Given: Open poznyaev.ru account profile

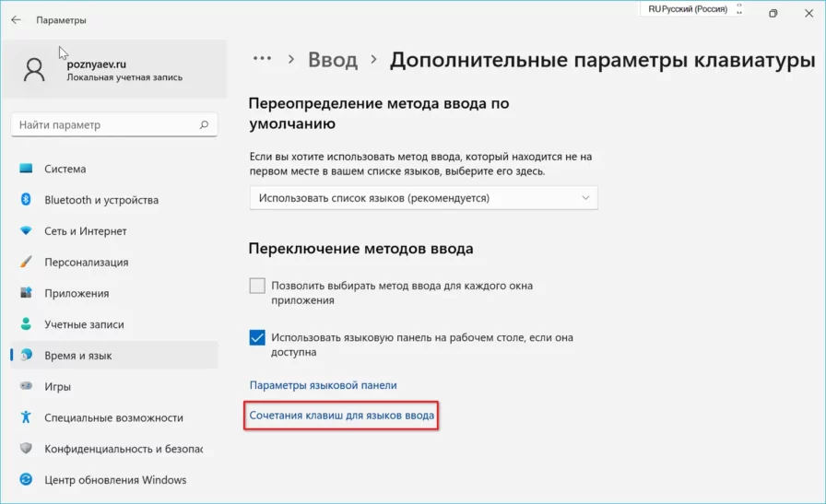Looking at the screenshot, I should click(x=113, y=69).
